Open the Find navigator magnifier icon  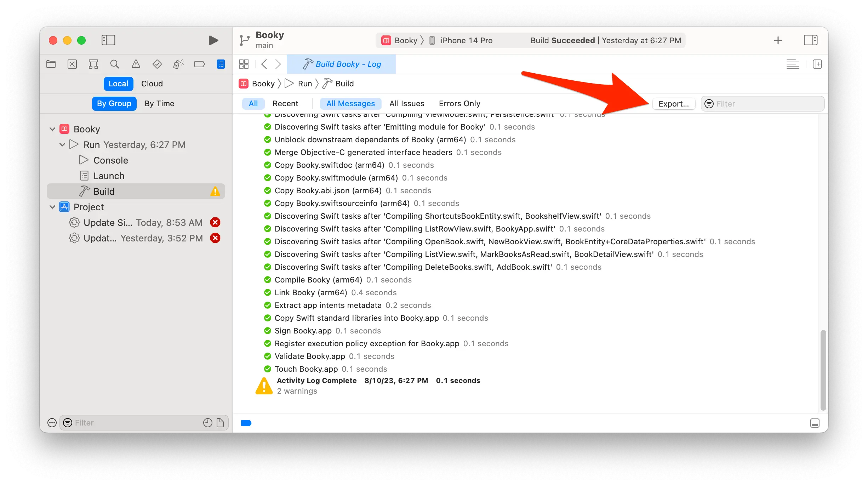click(114, 64)
